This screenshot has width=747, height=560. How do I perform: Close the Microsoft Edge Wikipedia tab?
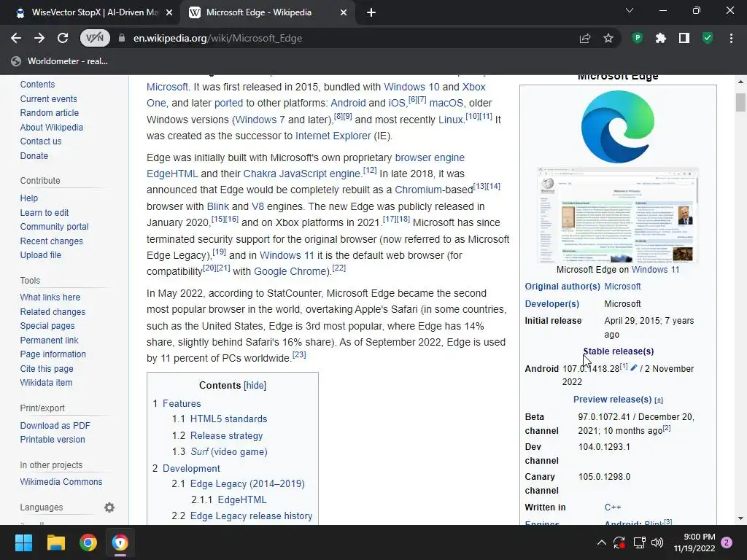pyautogui.click(x=344, y=13)
